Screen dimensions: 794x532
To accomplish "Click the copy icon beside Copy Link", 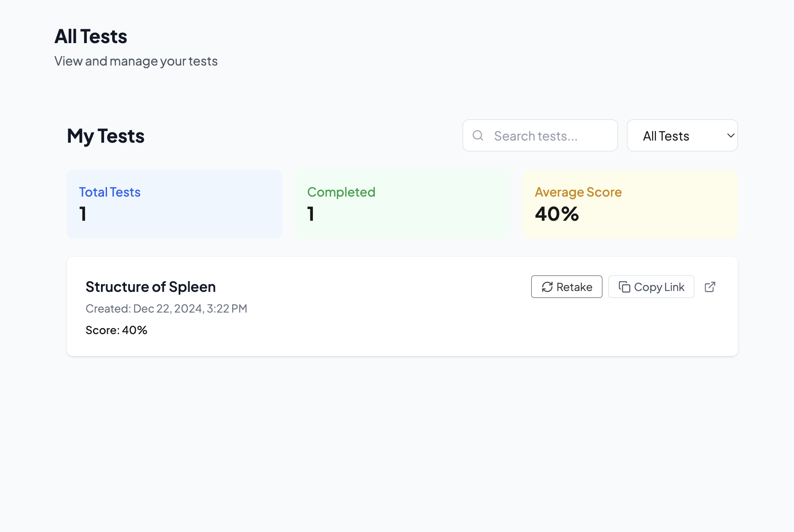I will click(624, 287).
